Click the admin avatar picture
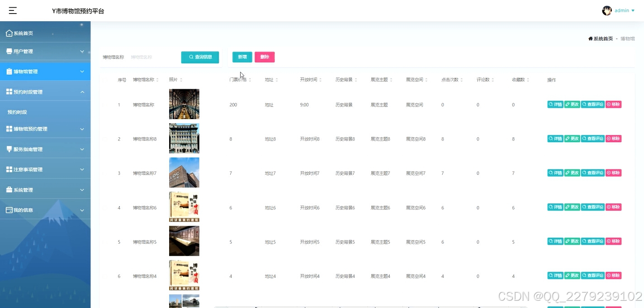The height and width of the screenshot is (308, 644). pos(607,10)
